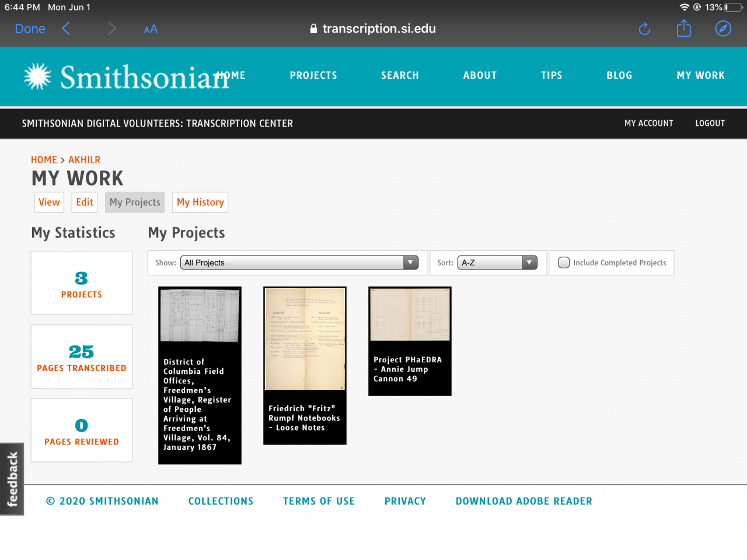Viewport: 747px width, 560px height.
Task: Click the Smithsonian wordmark
Action: point(145,77)
